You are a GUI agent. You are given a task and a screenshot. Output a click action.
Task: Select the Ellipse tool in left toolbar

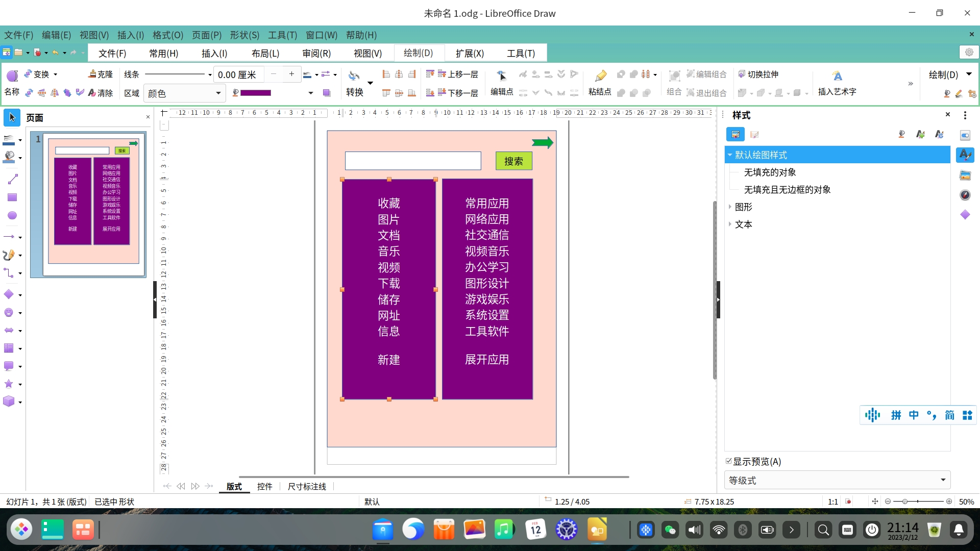pyautogui.click(x=12, y=215)
